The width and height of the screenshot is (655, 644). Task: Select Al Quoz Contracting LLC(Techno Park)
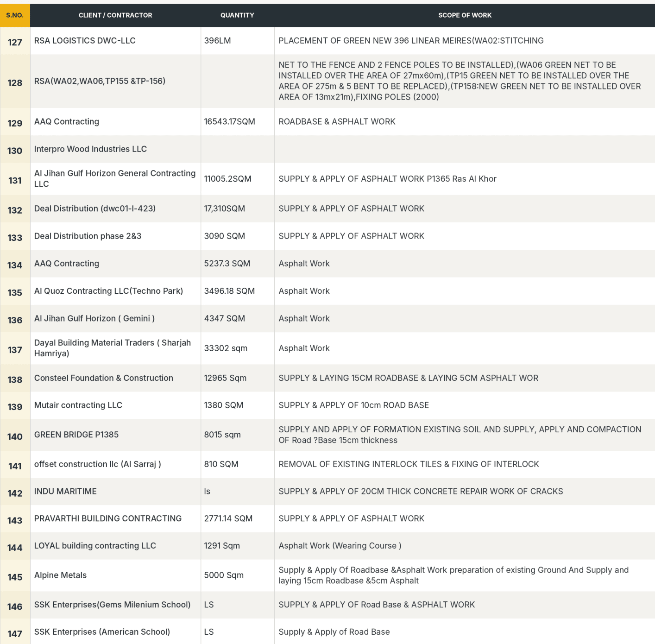coord(108,291)
